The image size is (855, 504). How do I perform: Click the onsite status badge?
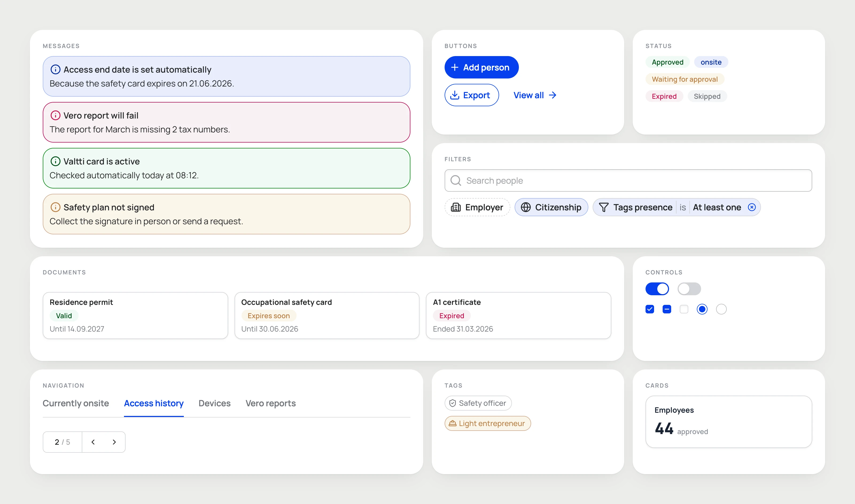(711, 62)
